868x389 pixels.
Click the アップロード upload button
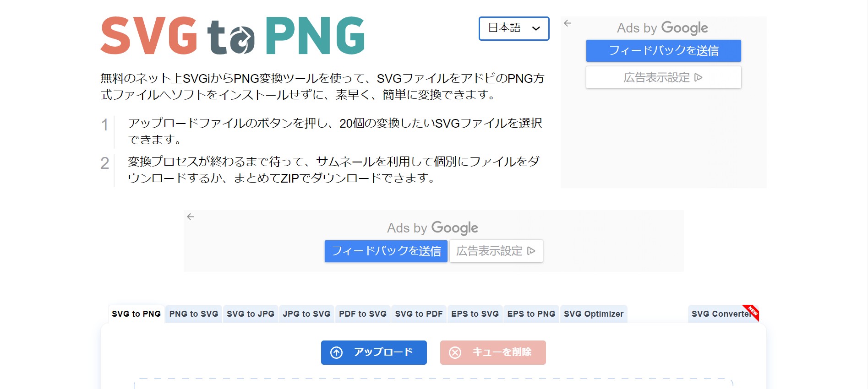pyautogui.click(x=373, y=352)
